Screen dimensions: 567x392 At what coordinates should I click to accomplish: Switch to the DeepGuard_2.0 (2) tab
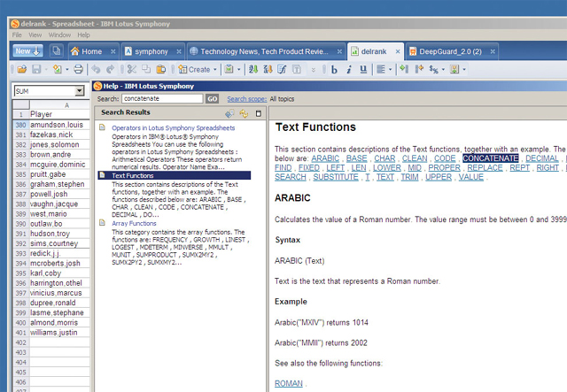click(450, 51)
